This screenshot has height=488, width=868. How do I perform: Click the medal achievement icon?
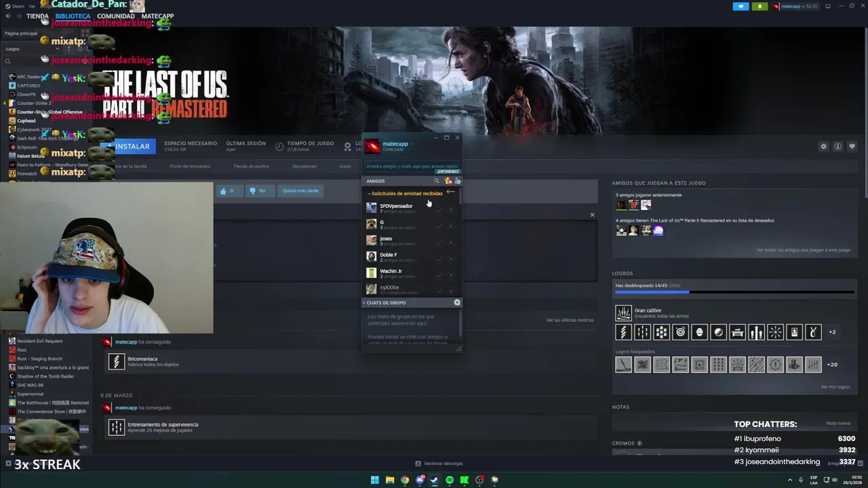(x=813, y=332)
